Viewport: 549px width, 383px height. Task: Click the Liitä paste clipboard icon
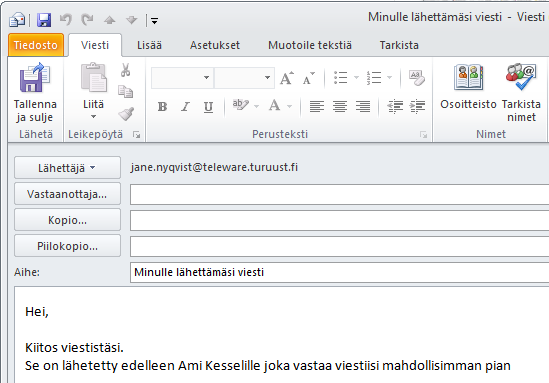[x=93, y=78]
